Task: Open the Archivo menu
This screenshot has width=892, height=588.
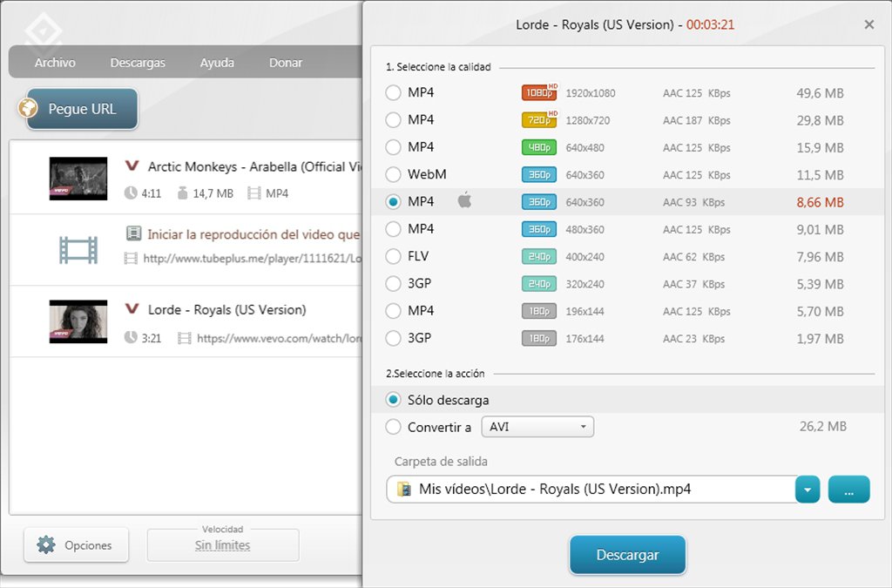Action: pos(55,63)
